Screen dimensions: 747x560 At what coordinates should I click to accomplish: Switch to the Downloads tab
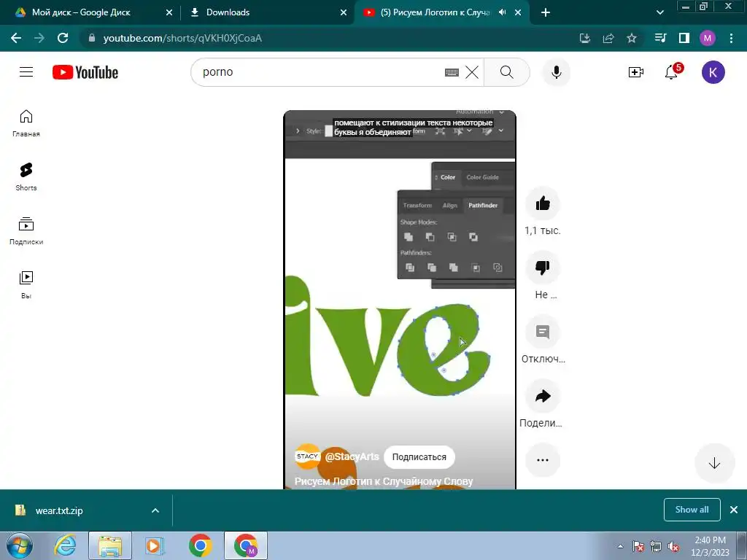tap(267, 12)
